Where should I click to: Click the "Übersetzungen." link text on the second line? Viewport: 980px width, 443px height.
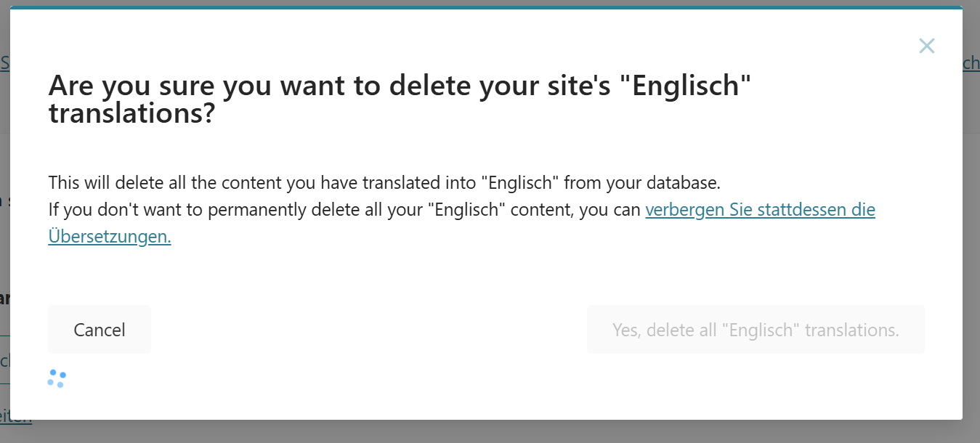(110, 236)
